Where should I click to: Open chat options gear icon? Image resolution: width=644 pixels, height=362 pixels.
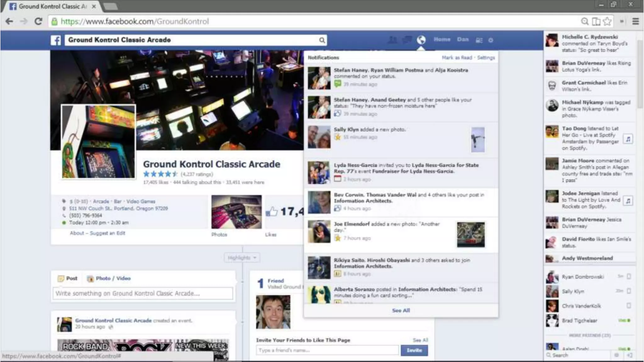[x=616, y=355]
